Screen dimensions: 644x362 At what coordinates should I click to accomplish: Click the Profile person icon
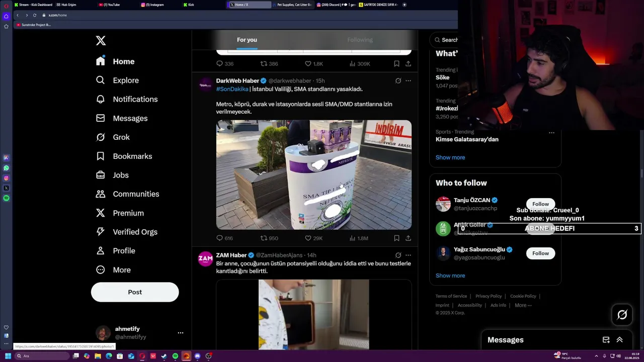click(101, 251)
